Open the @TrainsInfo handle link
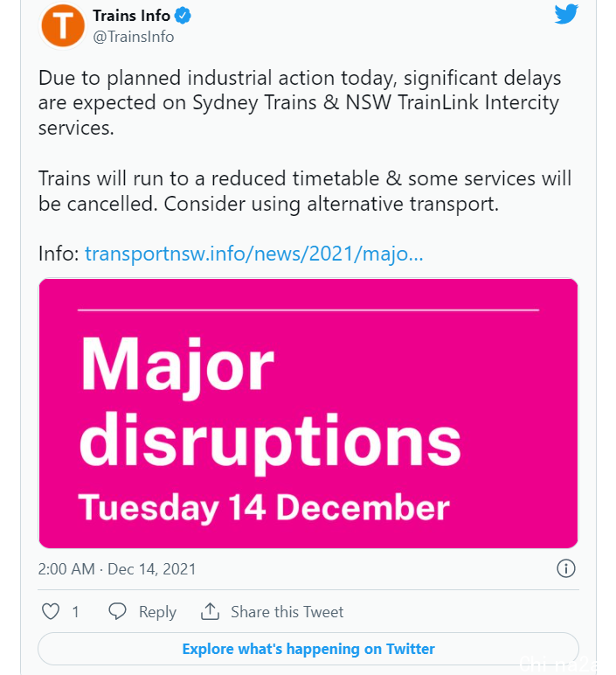616x675 pixels. [x=134, y=37]
